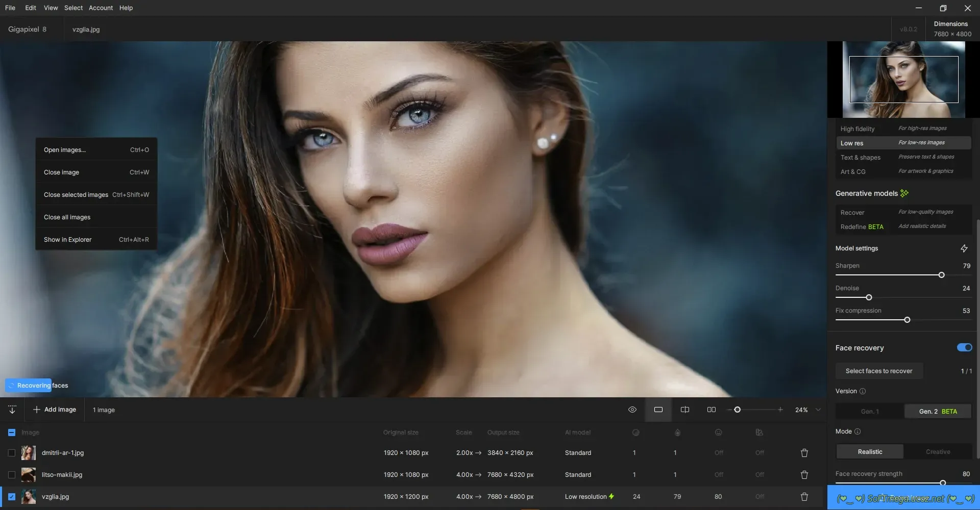Click the Version info icon

tap(863, 392)
